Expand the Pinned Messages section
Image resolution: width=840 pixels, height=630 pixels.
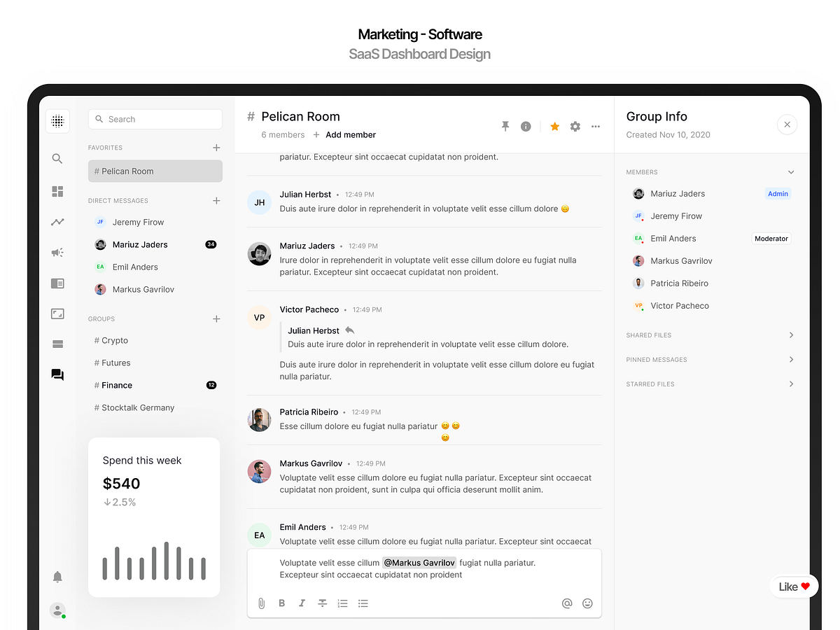click(x=791, y=359)
